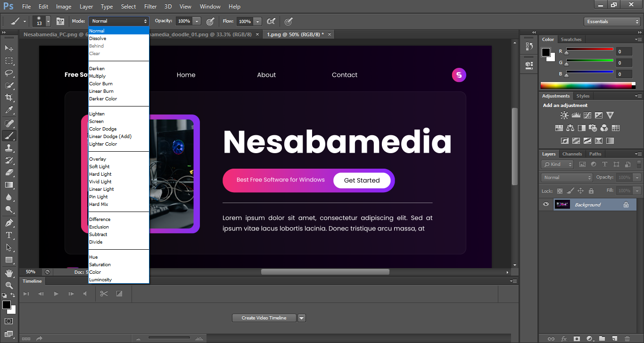Viewport: 644px width, 343px height.
Task: Choose Multiply from the blend mode list
Action: pos(98,76)
